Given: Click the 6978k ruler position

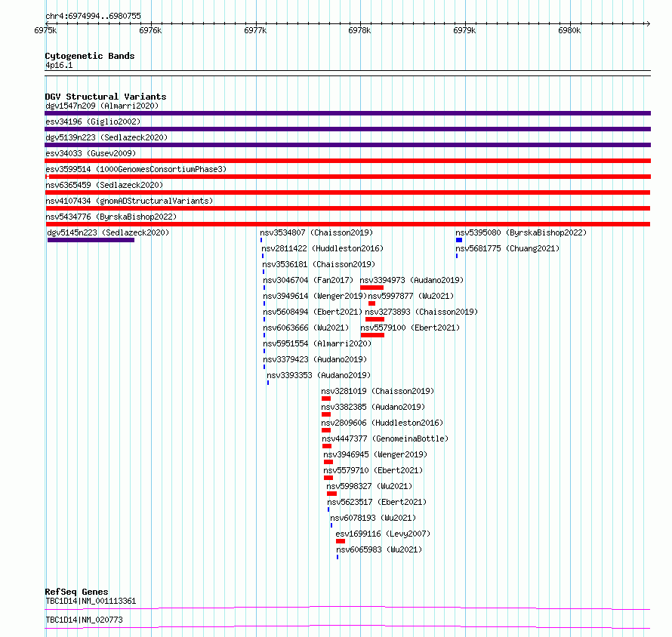Looking at the screenshot, I should click(x=359, y=30).
